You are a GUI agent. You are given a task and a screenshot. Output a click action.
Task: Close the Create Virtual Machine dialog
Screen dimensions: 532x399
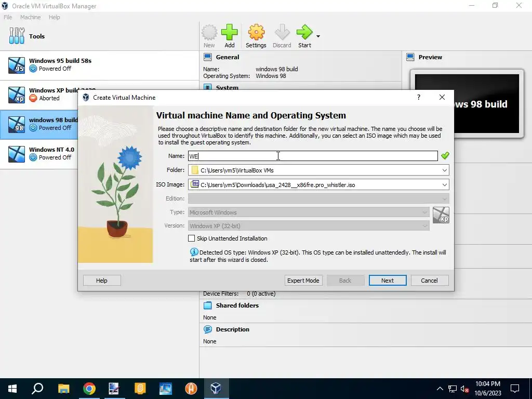(x=442, y=97)
